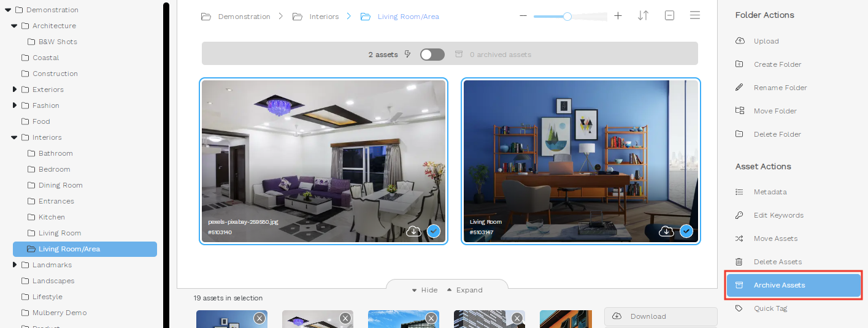The width and height of the screenshot is (868, 328).
Task: Click the Move Folder icon
Action: click(739, 111)
